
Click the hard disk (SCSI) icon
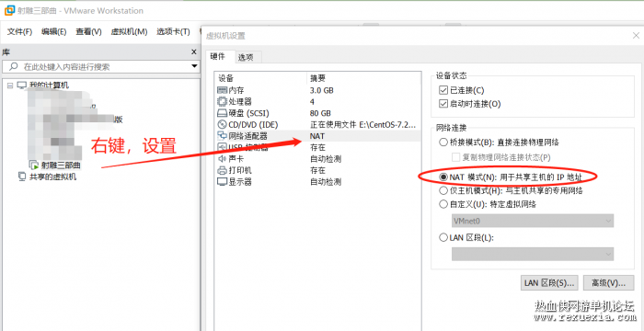tap(222, 113)
